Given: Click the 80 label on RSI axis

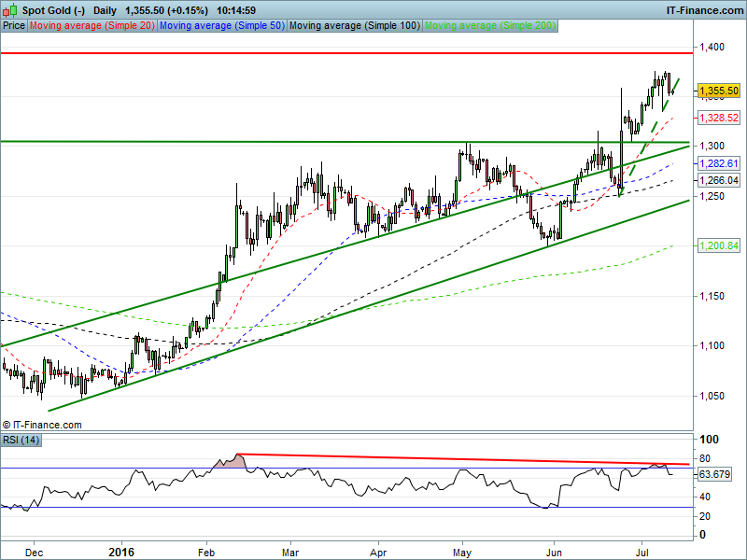Looking at the screenshot, I should pos(704,458).
